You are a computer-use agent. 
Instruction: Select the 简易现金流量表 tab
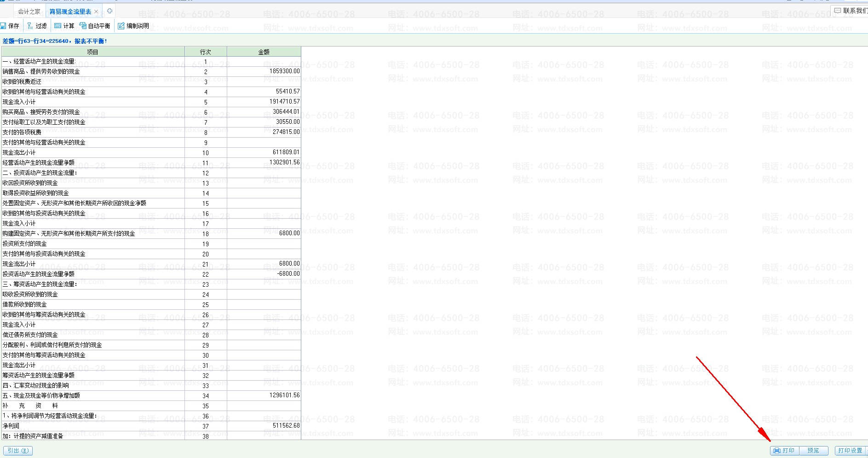point(70,12)
